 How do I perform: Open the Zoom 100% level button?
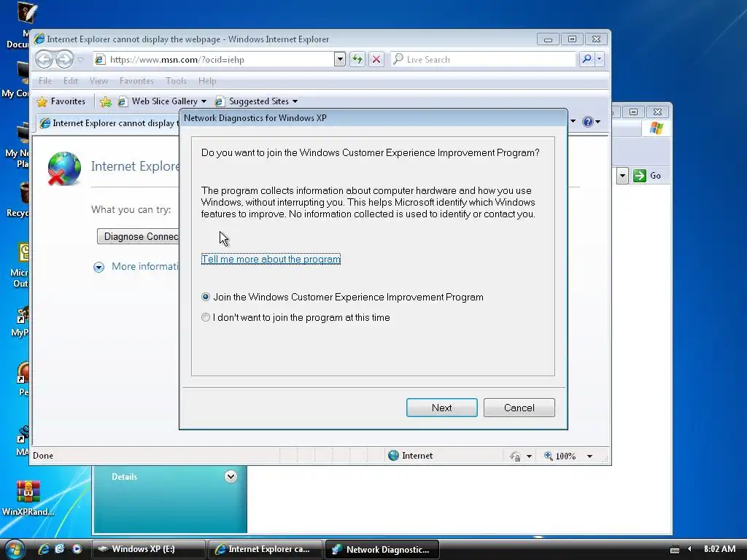tap(560, 456)
